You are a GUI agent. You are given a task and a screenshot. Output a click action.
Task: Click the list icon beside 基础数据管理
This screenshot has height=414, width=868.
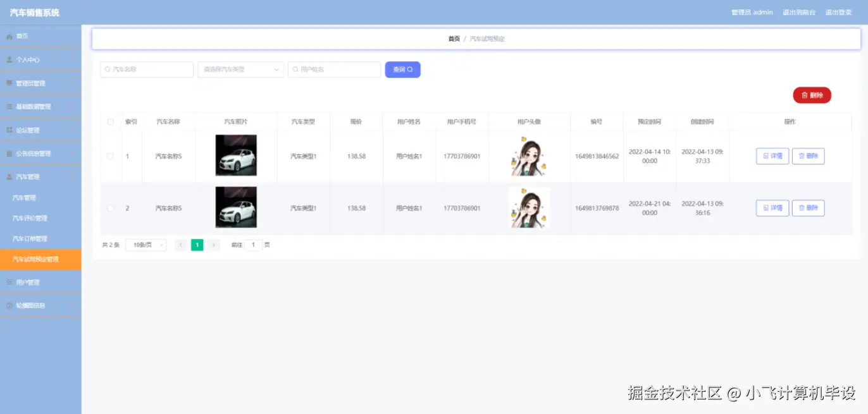[9, 107]
